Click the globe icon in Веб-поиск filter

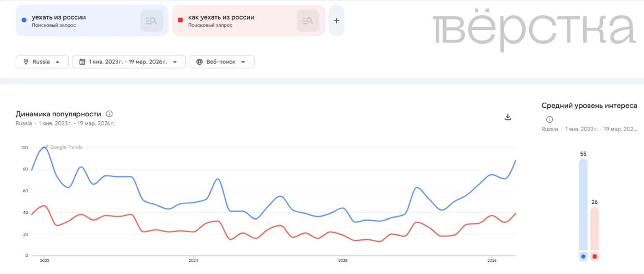199,62
